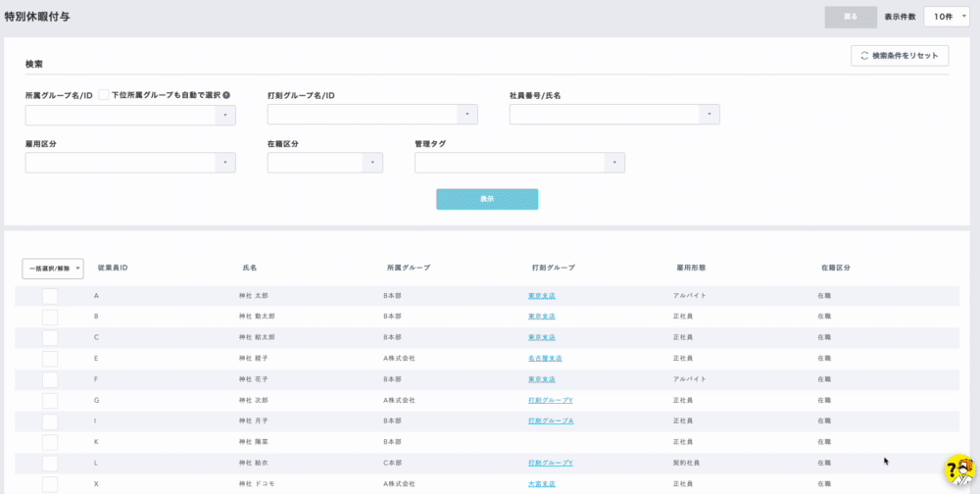Open 東京支店 link in employee A row
The width and height of the screenshot is (980, 494).
541,296
